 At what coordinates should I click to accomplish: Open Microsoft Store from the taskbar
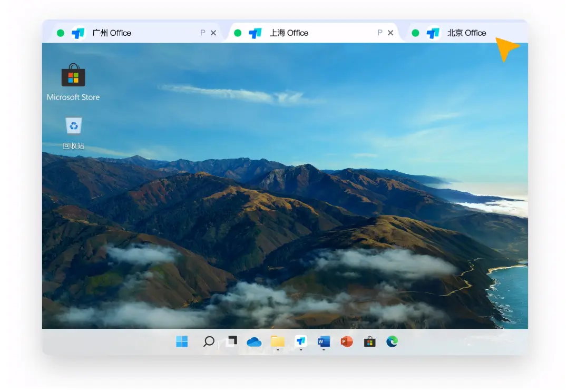click(370, 342)
